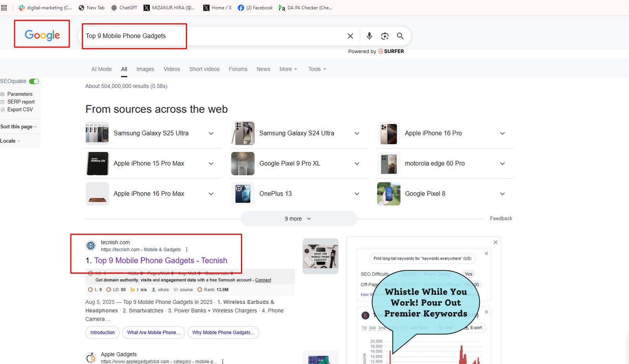The width and height of the screenshot is (629, 364).
Task: Open the Tools dropdown
Action: pos(317,69)
